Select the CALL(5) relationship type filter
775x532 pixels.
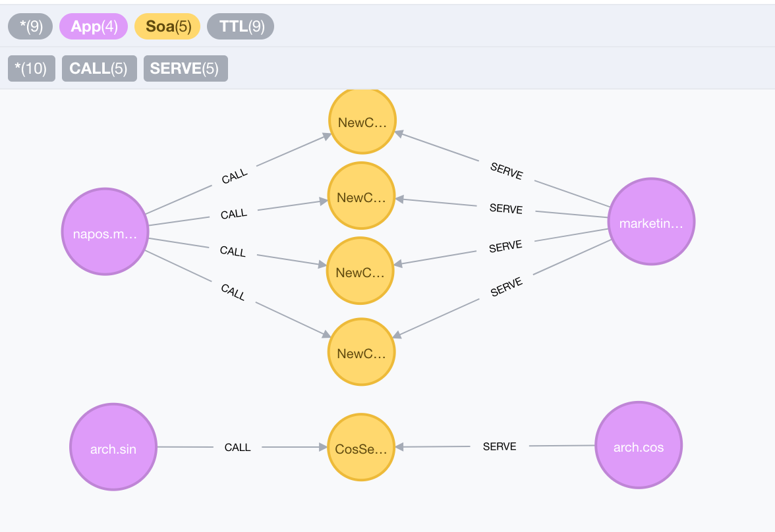[x=99, y=68]
